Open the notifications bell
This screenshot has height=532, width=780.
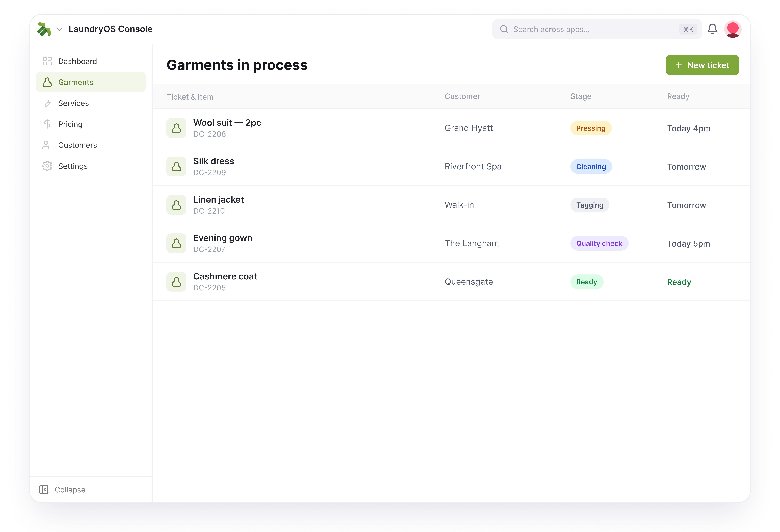click(712, 29)
